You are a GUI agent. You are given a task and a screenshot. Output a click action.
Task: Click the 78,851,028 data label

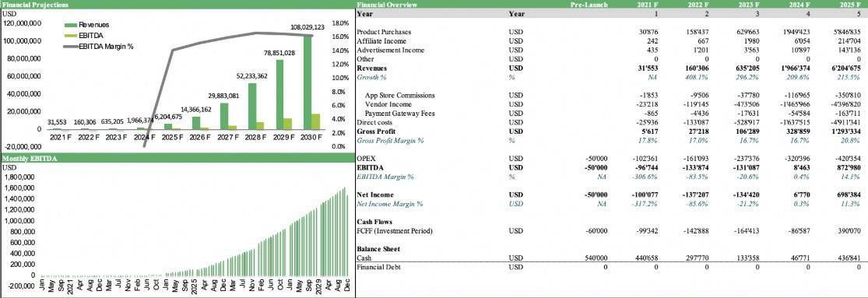pyautogui.click(x=279, y=53)
